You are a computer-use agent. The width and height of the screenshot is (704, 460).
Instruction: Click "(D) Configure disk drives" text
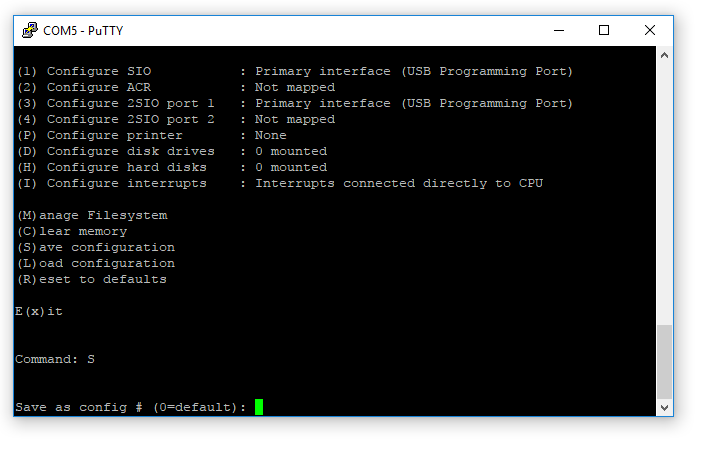(x=116, y=152)
